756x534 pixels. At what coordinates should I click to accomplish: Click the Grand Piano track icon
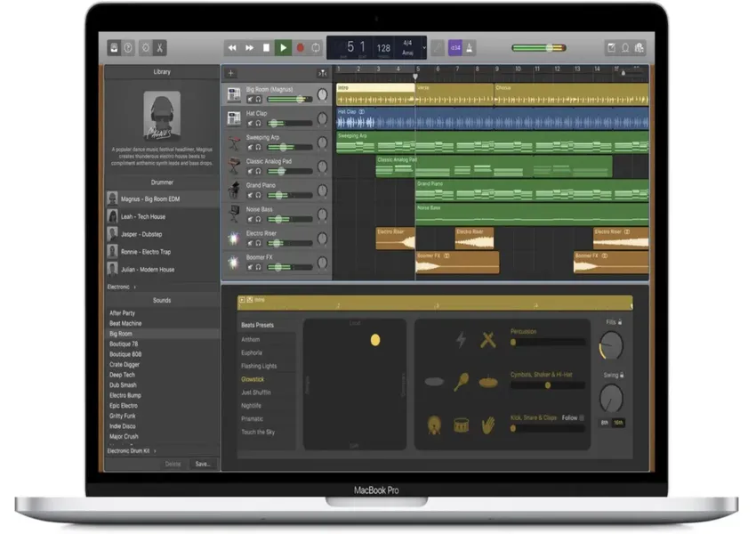tap(234, 190)
